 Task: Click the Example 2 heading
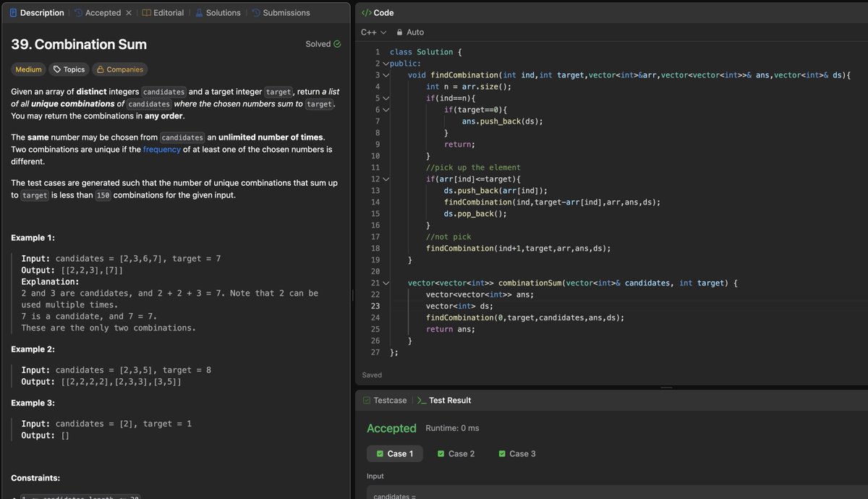pos(33,349)
